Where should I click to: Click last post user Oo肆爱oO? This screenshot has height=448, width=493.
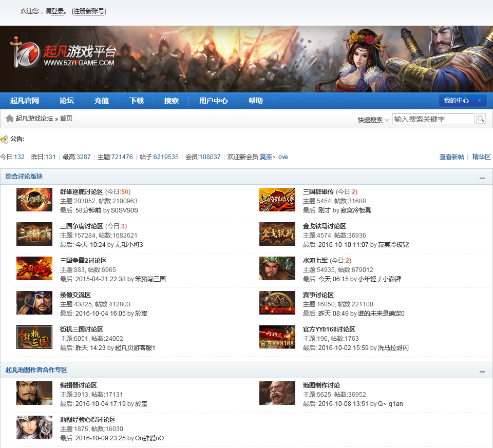[x=149, y=438]
